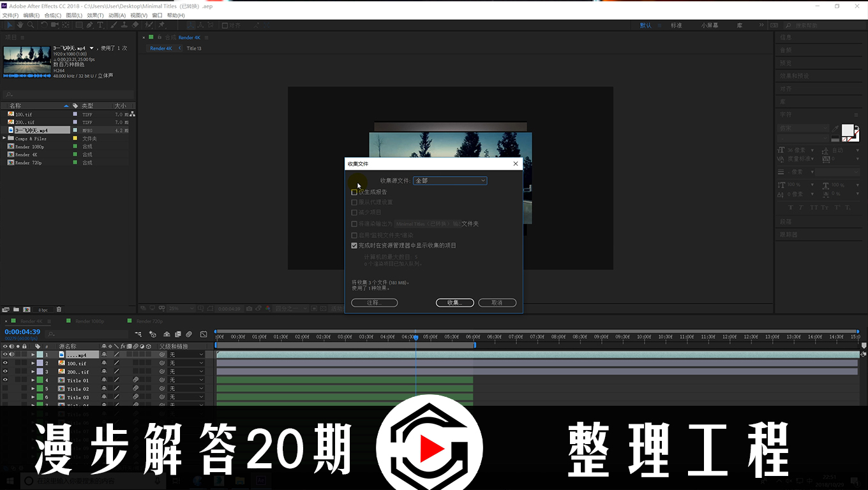868x490 pixels.
Task: Expand the Comps & Files folder
Action: (x=4, y=138)
